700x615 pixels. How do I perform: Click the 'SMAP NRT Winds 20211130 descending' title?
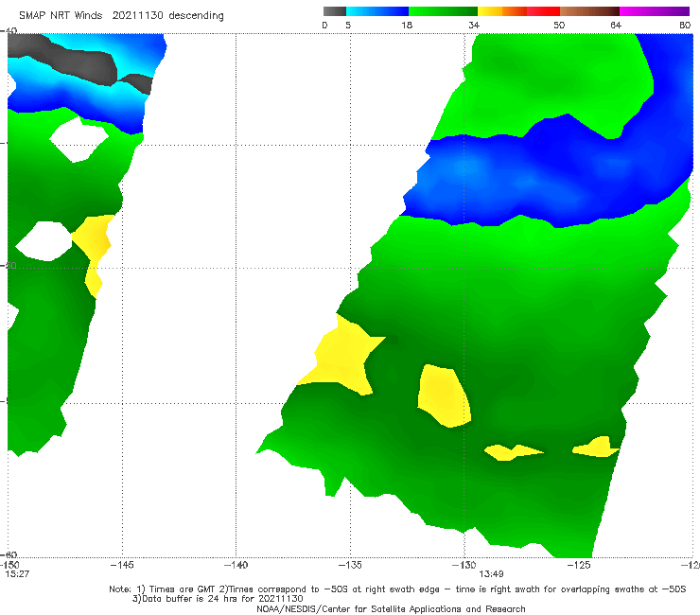tap(121, 15)
